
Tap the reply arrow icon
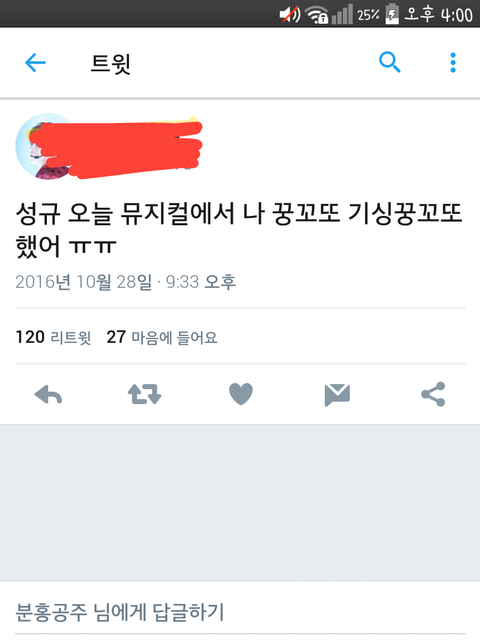tap(48, 395)
